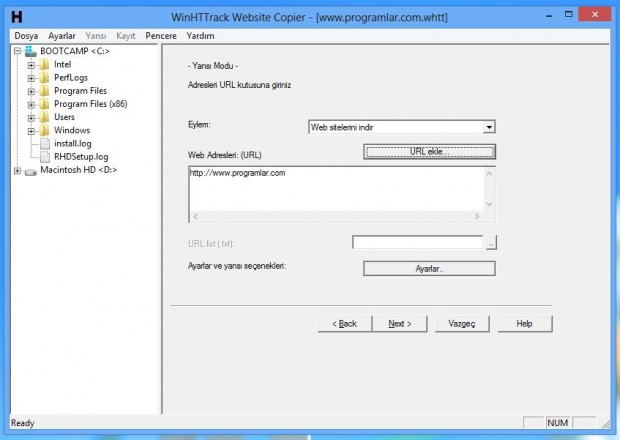This screenshot has height=440, width=620.
Task: Proceed with the Next button
Action: point(400,324)
